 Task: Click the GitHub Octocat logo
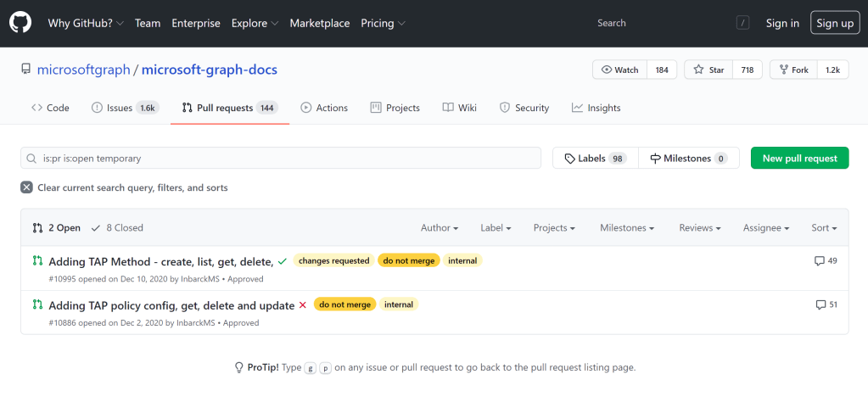click(x=20, y=23)
